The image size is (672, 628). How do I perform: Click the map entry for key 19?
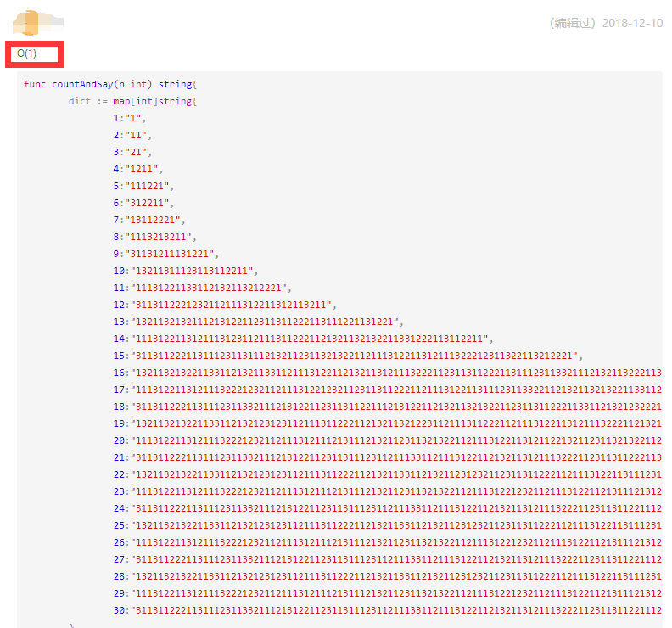[x=388, y=424]
